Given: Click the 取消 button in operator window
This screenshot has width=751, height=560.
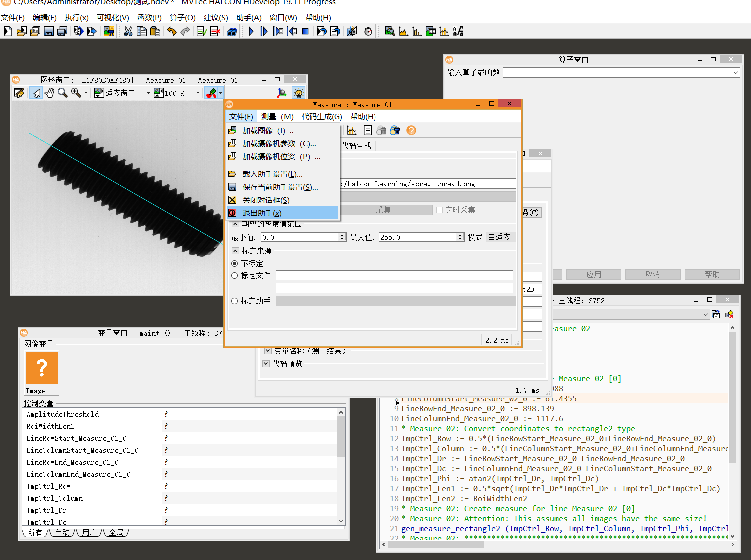Looking at the screenshot, I should point(653,274).
